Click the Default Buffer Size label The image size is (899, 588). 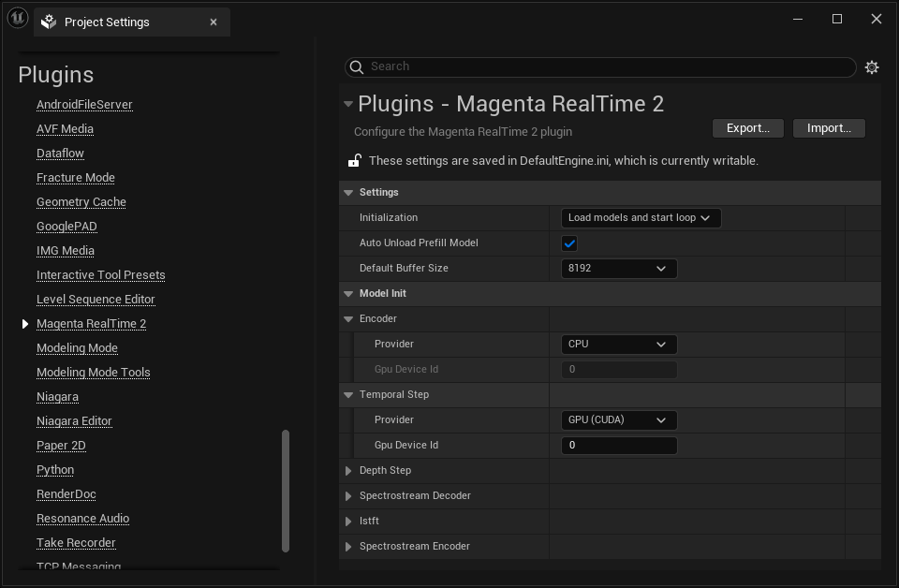(x=404, y=268)
